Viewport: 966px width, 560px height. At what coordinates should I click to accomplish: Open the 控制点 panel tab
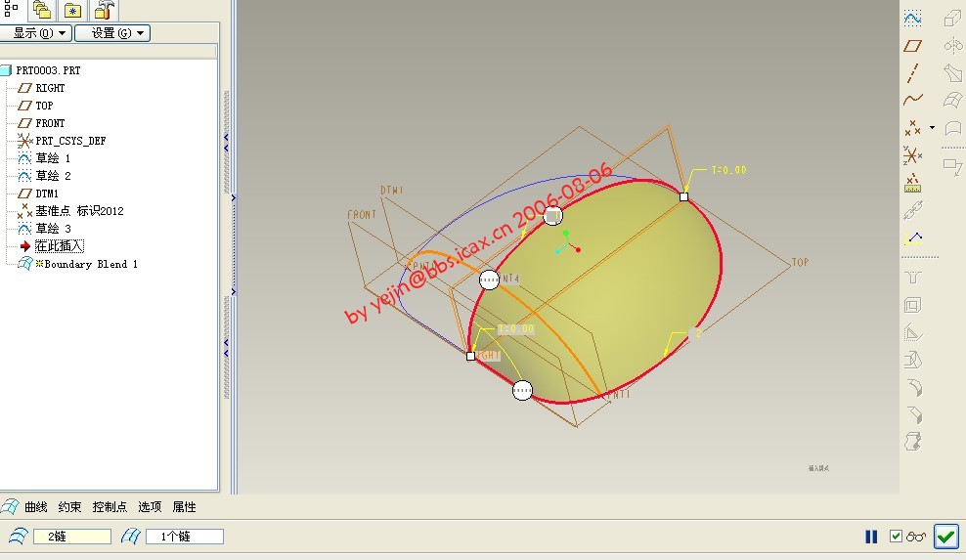110,507
